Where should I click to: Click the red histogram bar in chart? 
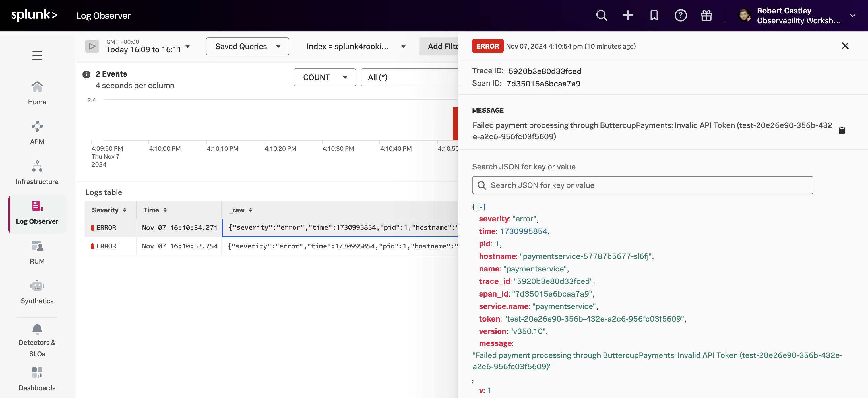[455, 124]
